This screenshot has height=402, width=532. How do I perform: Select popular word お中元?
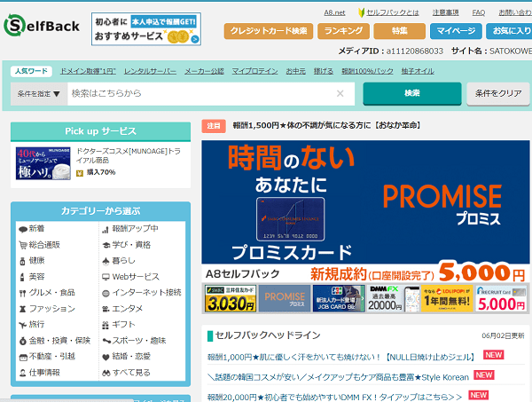(295, 71)
